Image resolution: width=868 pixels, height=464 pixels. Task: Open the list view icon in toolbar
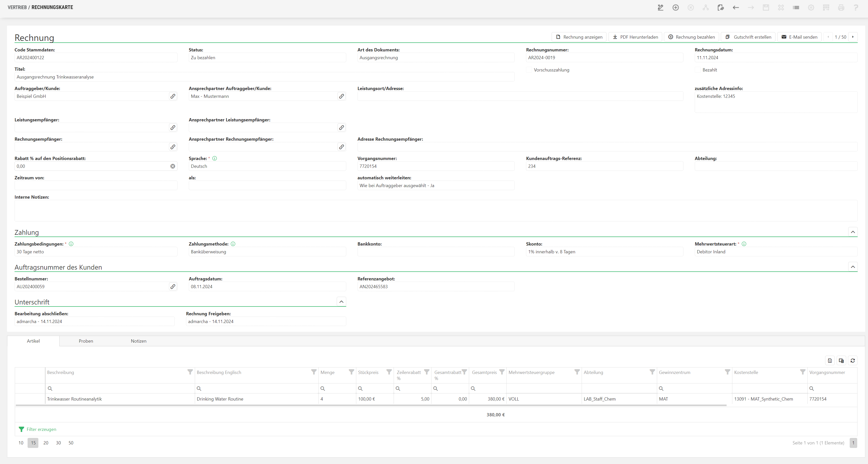pyautogui.click(x=796, y=8)
